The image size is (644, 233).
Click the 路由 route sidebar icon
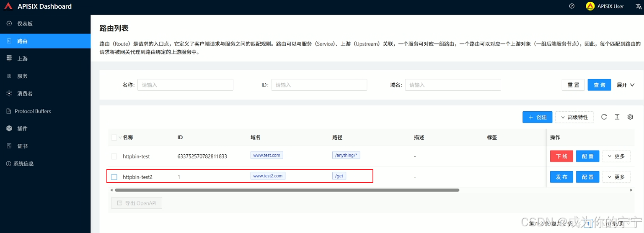click(x=9, y=41)
